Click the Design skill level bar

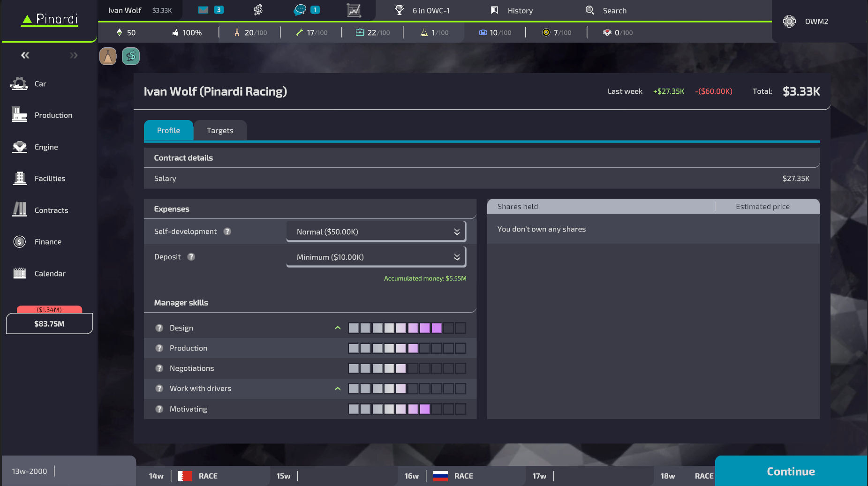pos(407,328)
